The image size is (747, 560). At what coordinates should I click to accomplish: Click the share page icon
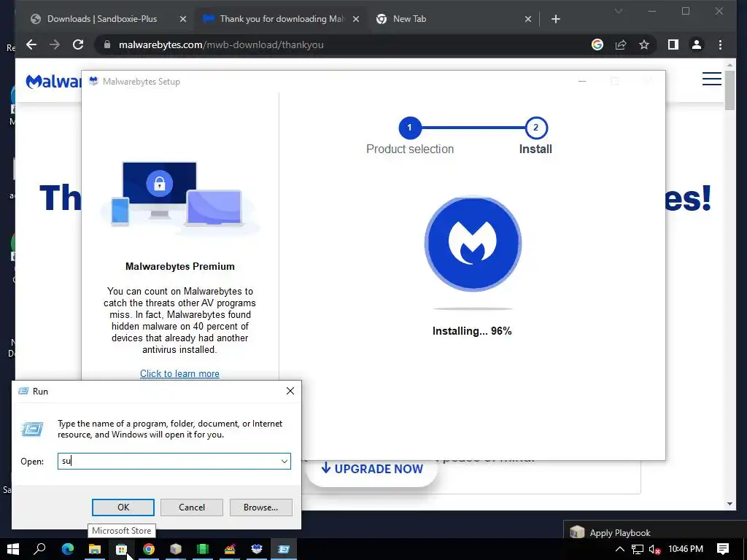point(620,44)
